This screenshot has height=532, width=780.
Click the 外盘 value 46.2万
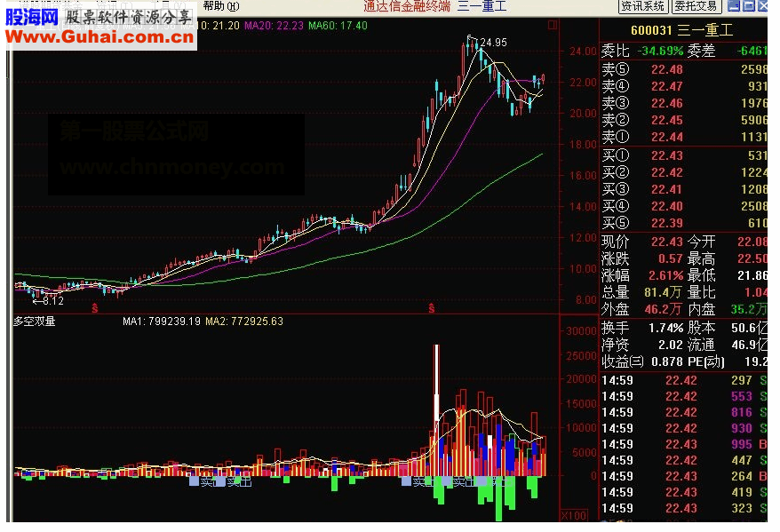coord(663,309)
